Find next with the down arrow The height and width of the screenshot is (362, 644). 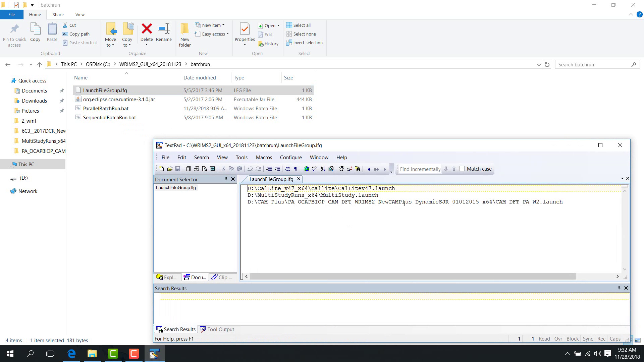pyautogui.click(x=446, y=169)
